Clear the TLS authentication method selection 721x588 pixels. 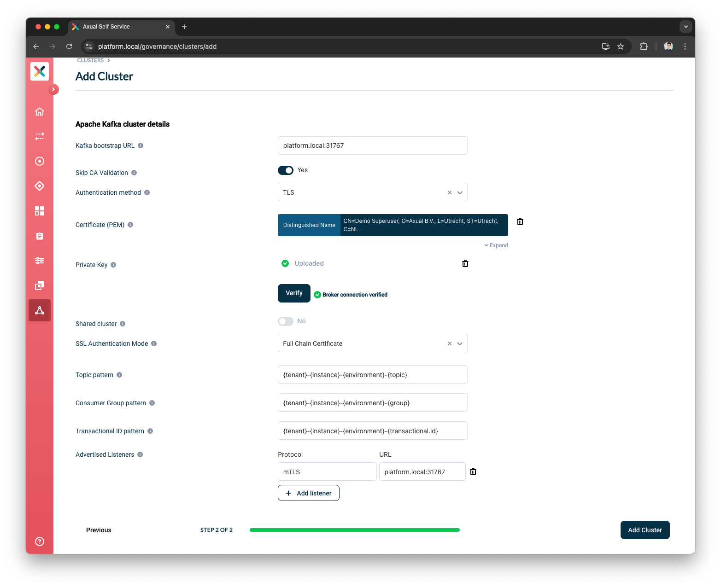click(450, 192)
